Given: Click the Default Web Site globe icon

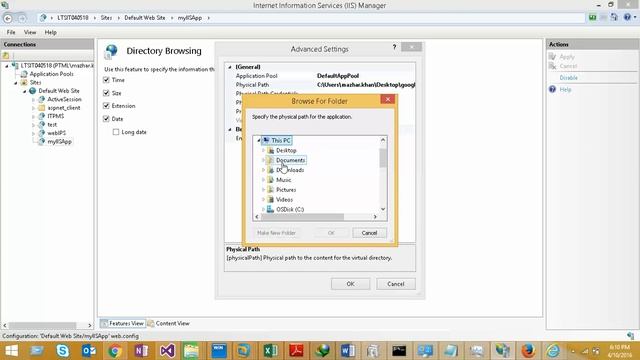Looking at the screenshot, I should [33, 91].
